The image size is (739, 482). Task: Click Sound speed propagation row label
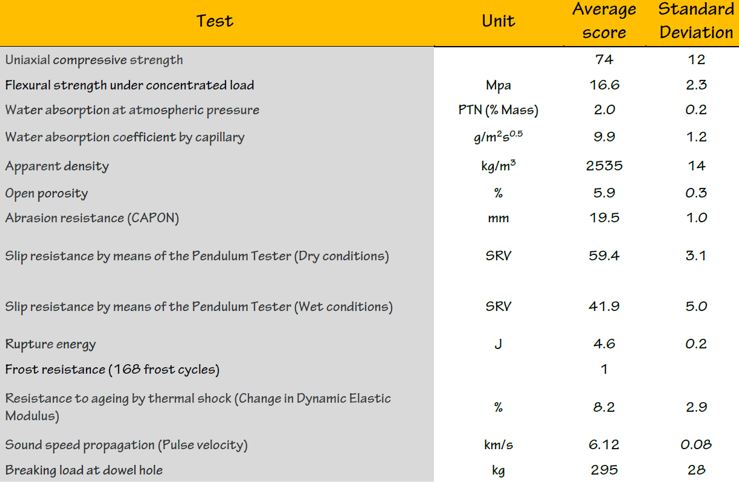coord(126,445)
